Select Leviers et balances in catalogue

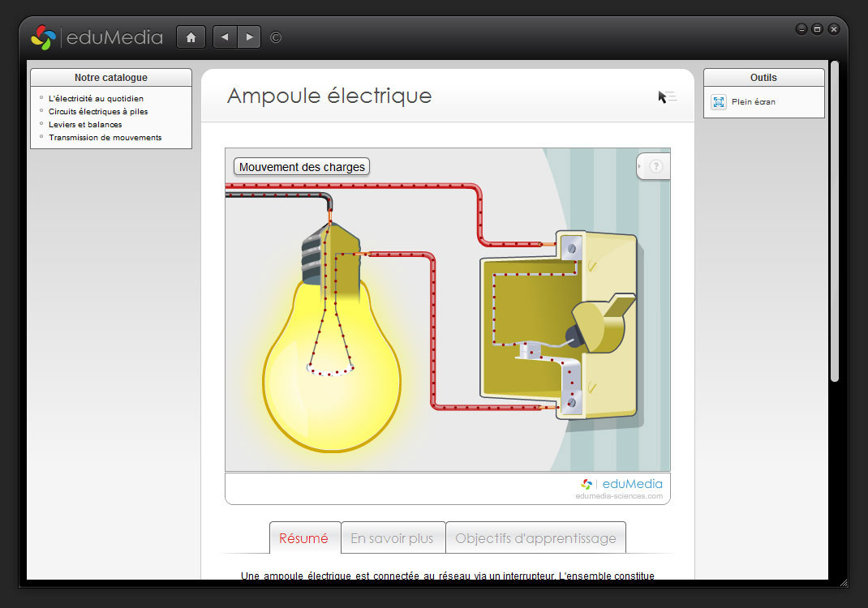pyautogui.click(x=85, y=125)
